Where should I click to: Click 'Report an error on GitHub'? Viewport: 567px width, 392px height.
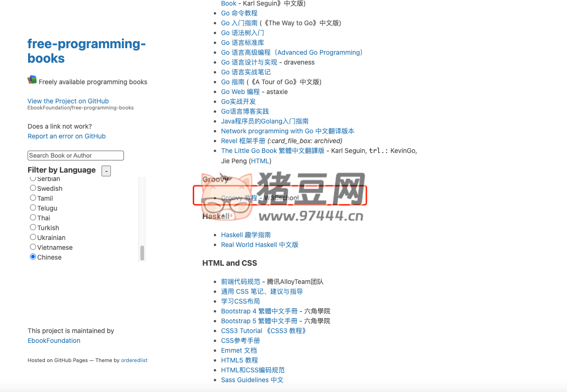pos(66,136)
